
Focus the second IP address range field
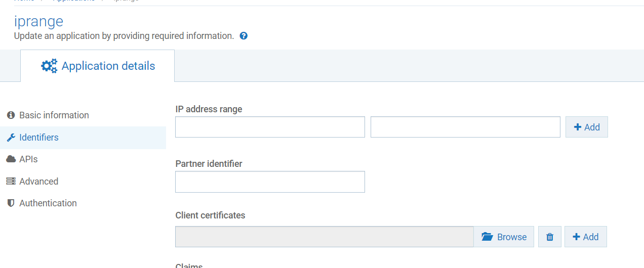(465, 127)
